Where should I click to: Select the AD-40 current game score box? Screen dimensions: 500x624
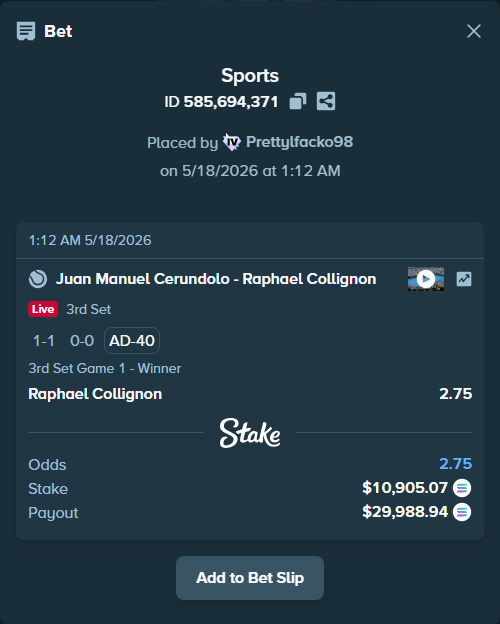[x=132, y=341]
